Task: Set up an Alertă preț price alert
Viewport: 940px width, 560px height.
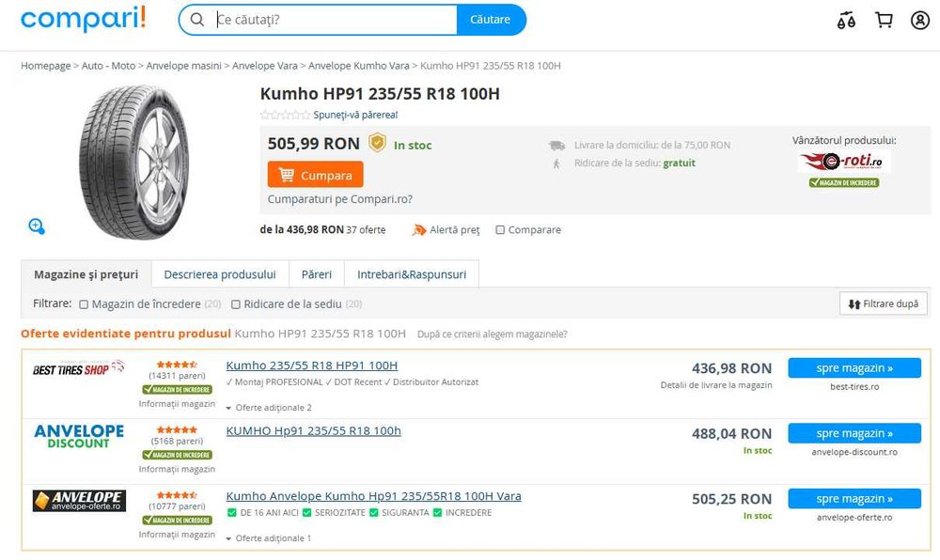Action: [x=446, y=230]
